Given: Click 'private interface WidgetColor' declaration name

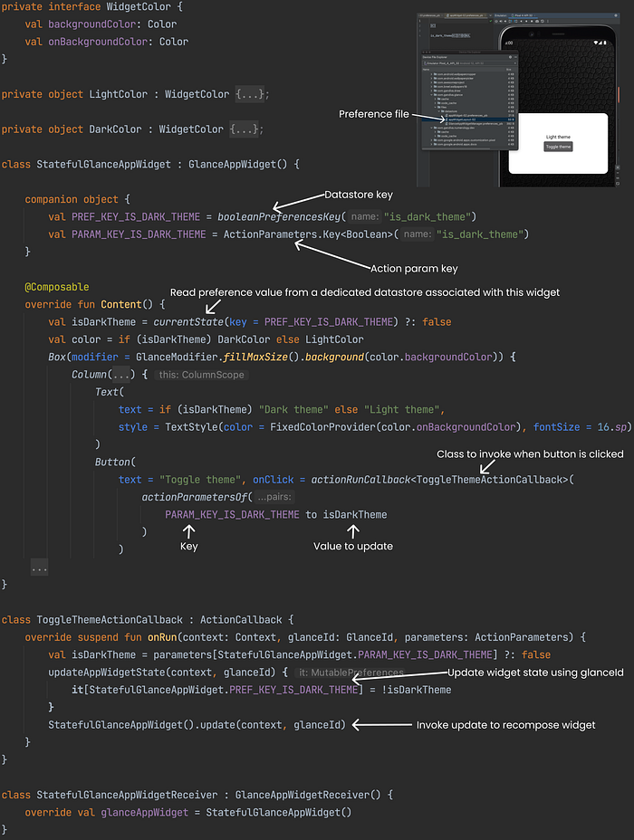Looking at the screenshot, I should pos(139,6).
